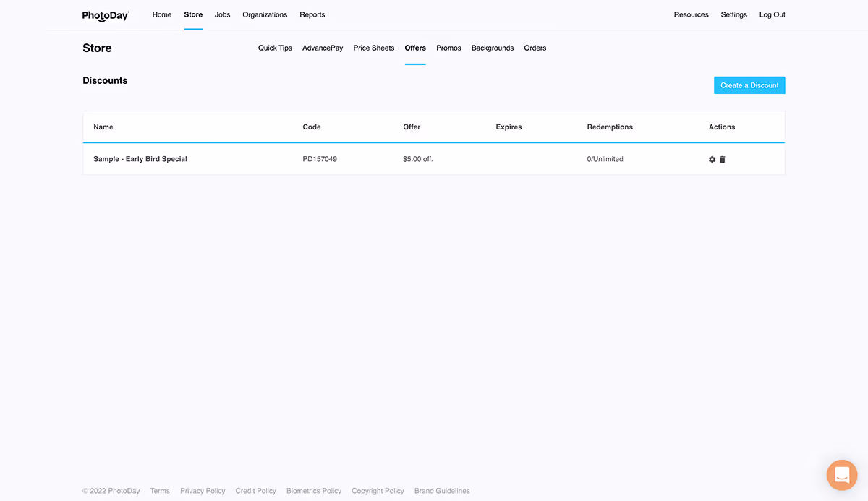
Task: Open the chat support bubble
Action: (x=842, y=475)
